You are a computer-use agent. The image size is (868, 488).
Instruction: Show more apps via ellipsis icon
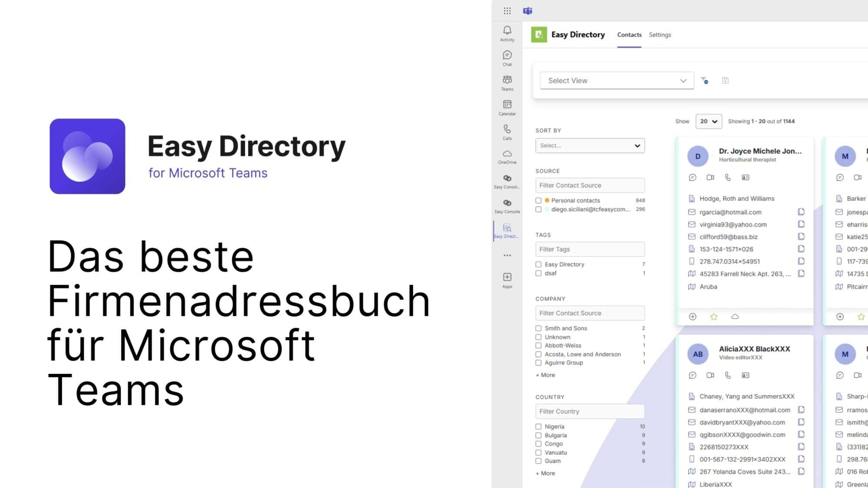click(507, 255)
